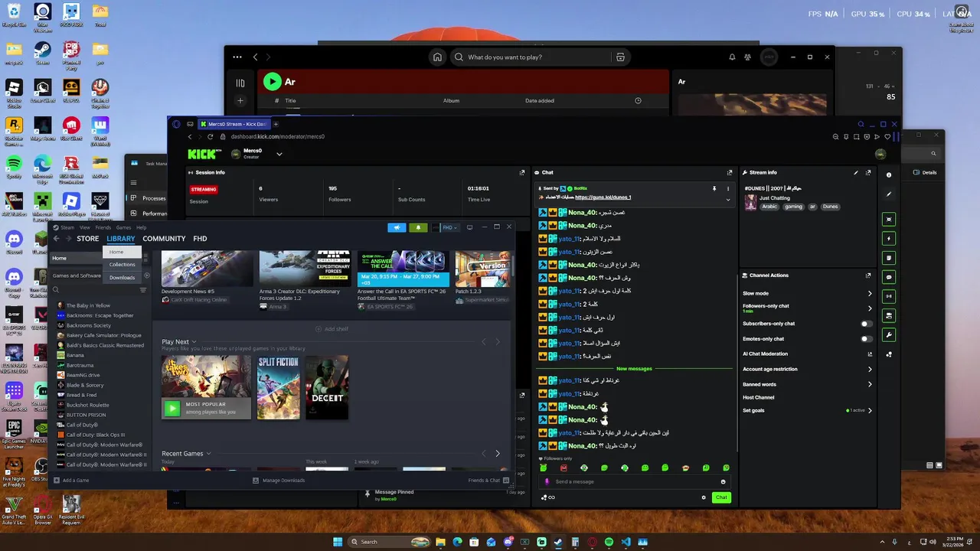This screenshot has width=980, height=551.
Task: Click the Spotify Friend Activity icon
Action: pos(747,57)
